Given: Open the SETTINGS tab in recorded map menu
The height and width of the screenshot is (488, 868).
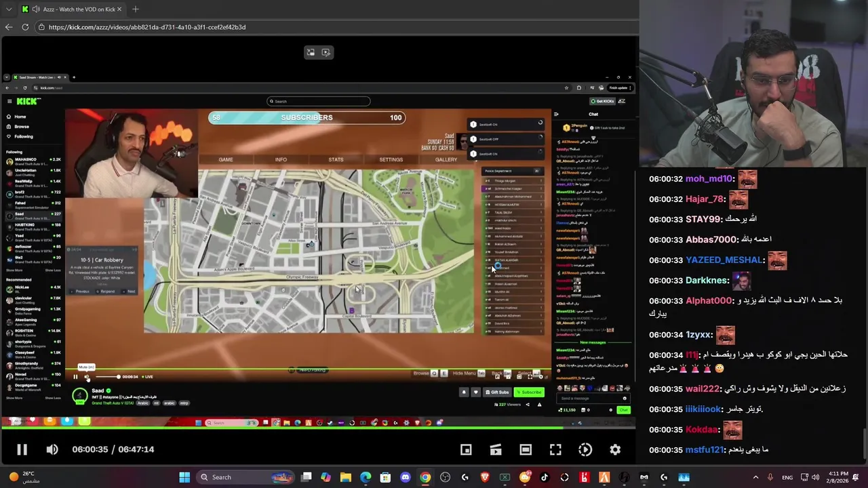Looking at the screenshot, I should tap(391, 159).
